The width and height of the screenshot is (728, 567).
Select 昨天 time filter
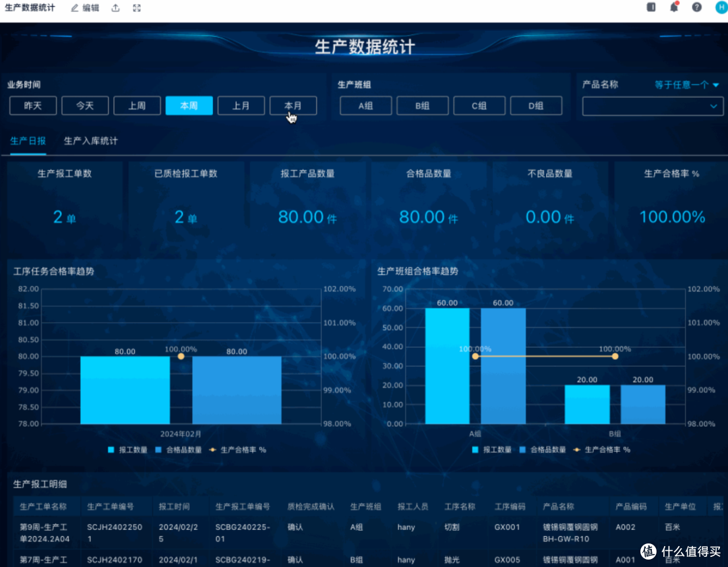[33, 106]
